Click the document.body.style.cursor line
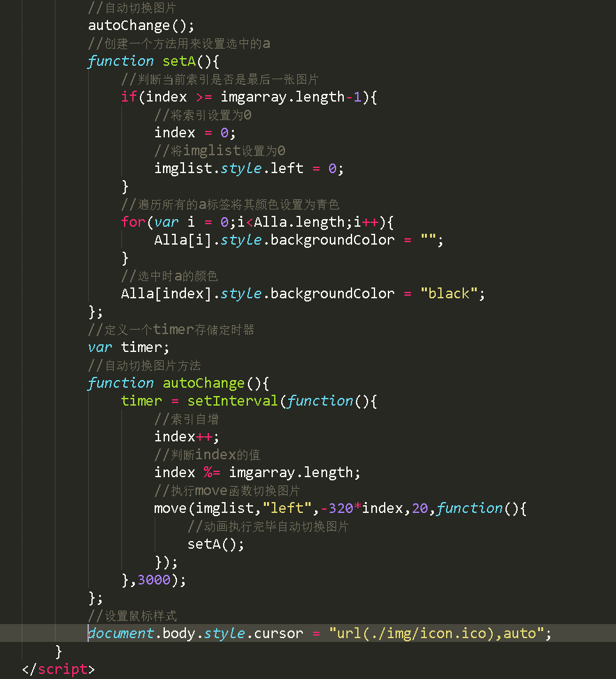The image size is (616, 679). tap(320, 634)
